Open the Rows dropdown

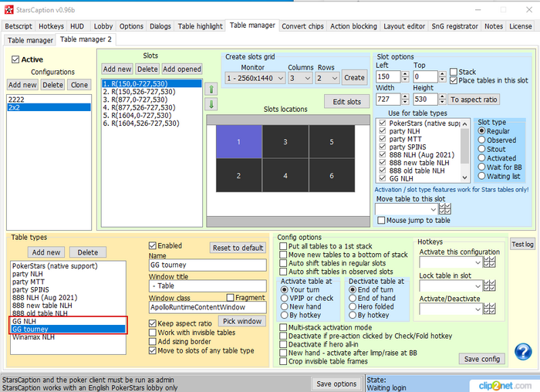pyautogui.click(x=328, y=78)
